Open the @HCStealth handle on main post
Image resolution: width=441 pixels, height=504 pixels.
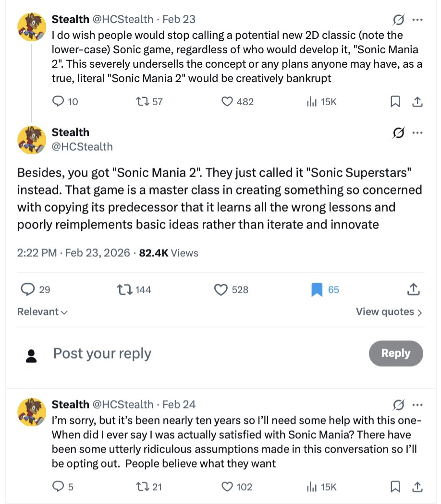point(82,146)
